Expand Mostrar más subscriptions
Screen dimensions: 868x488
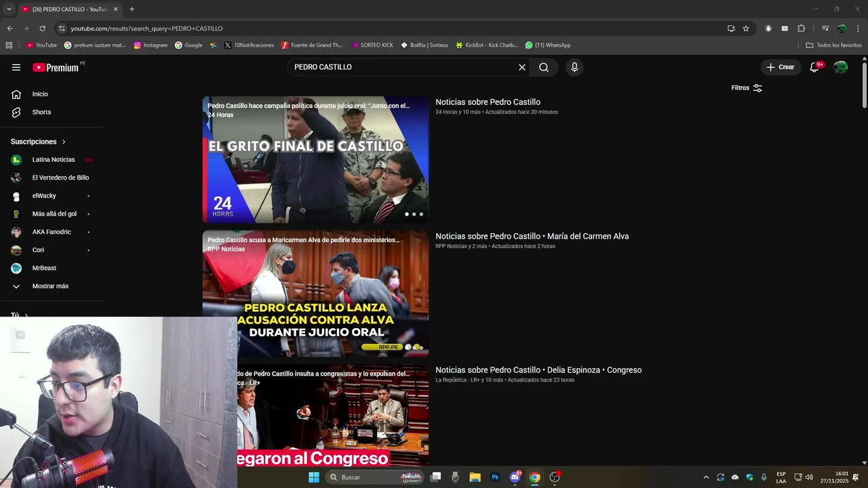(x=52, y=286)
